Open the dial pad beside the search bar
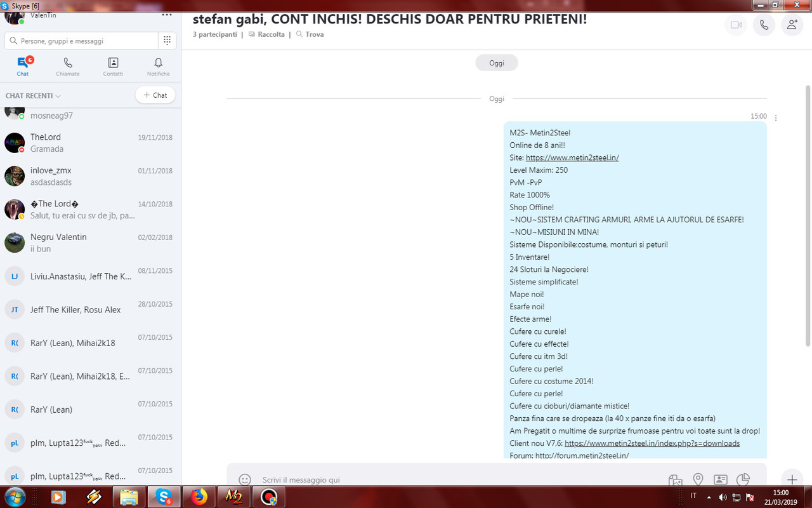 (167, 40)
